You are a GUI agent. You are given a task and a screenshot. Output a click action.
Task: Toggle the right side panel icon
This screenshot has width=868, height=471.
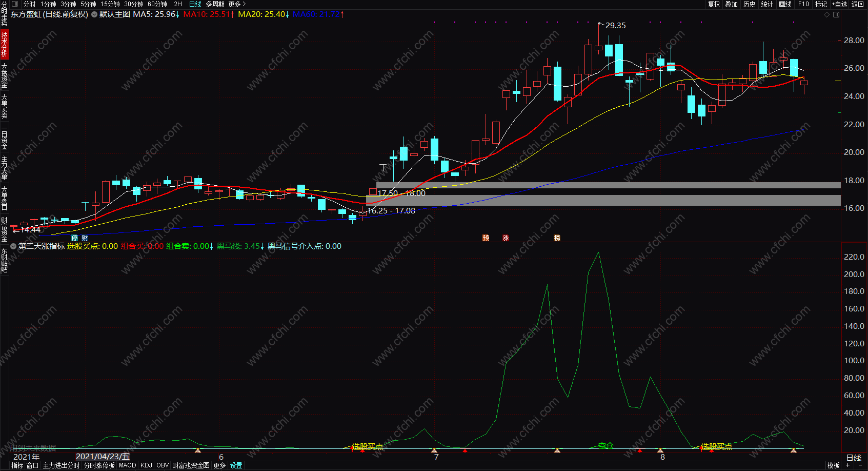coord(836,14)
